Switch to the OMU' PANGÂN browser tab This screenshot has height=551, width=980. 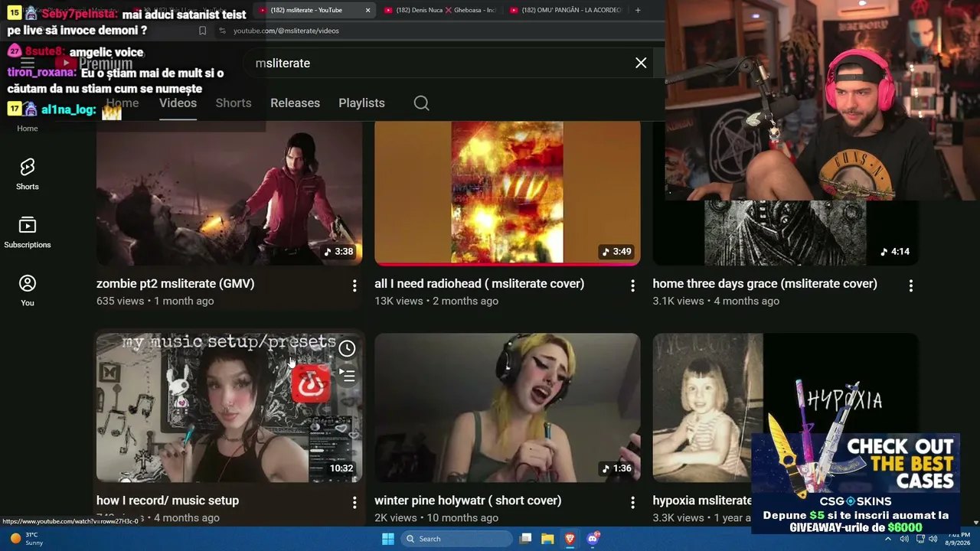click(x=567, y=10)
